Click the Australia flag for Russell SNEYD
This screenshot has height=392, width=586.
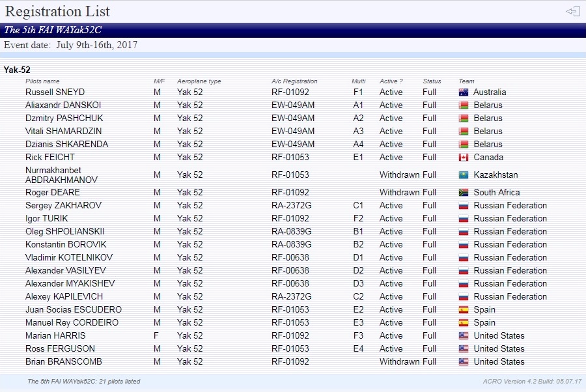464,92
